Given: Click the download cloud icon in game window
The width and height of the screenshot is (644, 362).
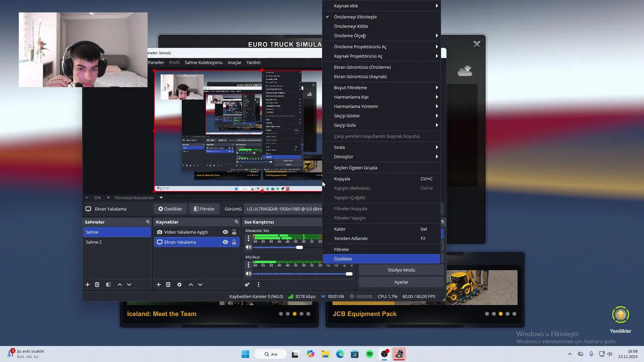Looking at the screenshot, I should (x=465, y=71).
